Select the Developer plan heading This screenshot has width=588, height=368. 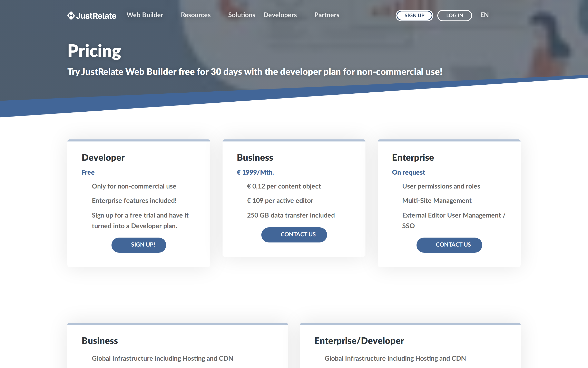click(x=103, y=157)
